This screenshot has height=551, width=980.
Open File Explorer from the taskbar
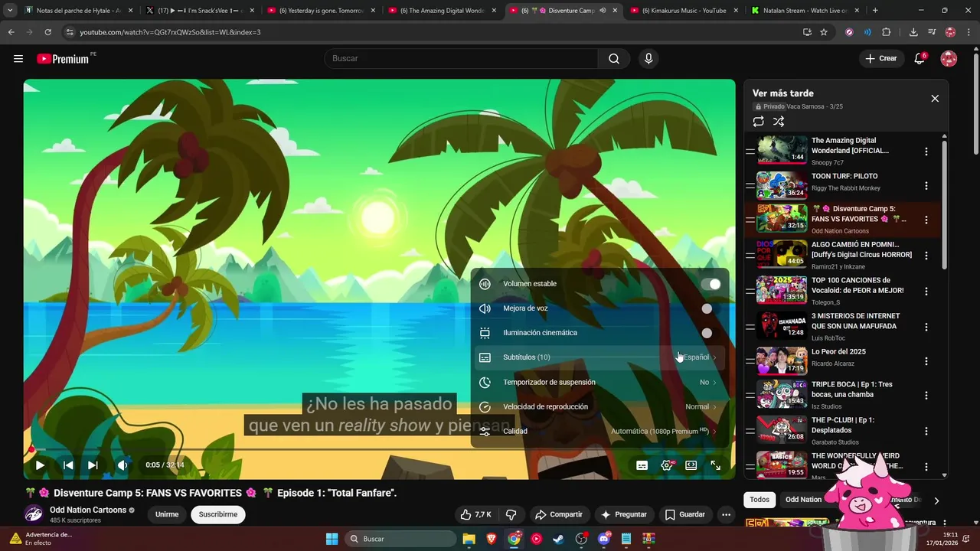[x=469, y=539]
